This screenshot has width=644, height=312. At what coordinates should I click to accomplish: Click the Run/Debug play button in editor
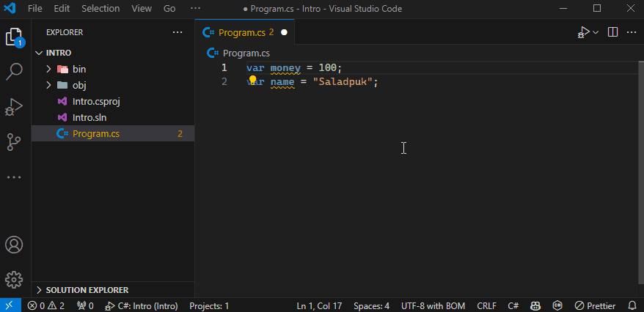point(584,32)
